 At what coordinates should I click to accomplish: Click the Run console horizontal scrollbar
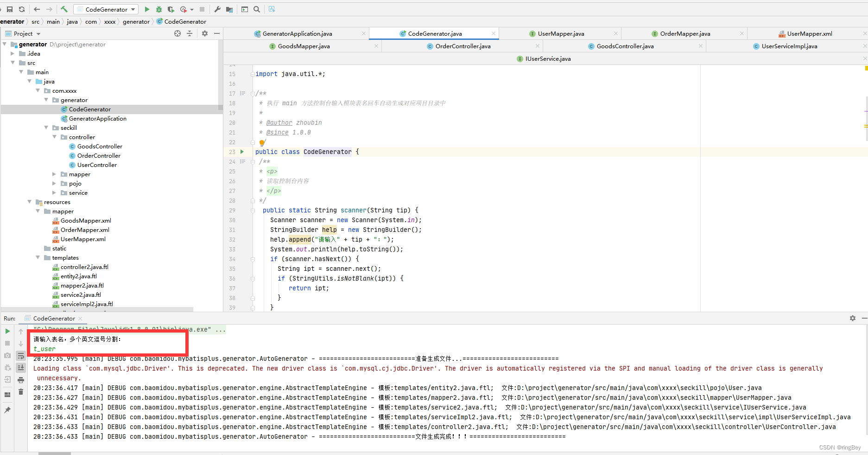click(x=55, y=453)
